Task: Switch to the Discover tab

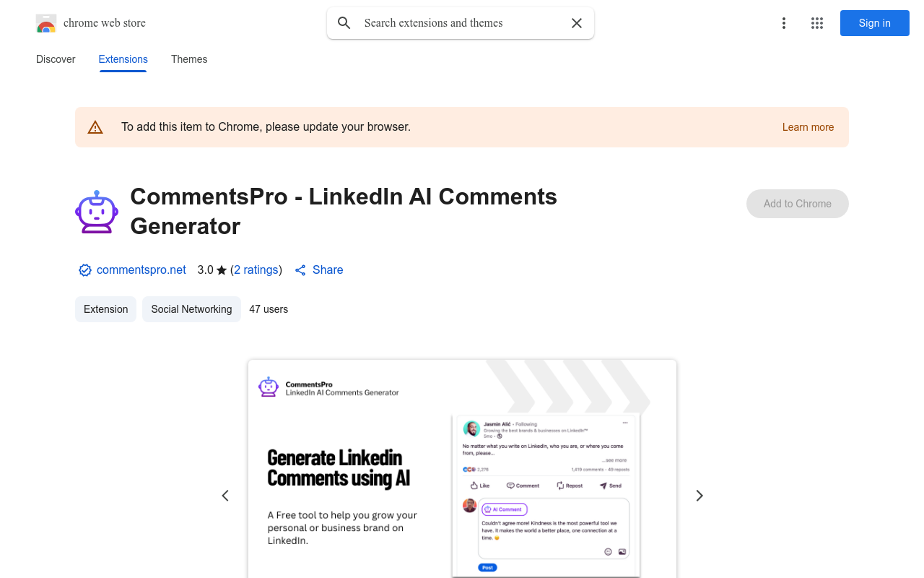Action: [56, 59]
